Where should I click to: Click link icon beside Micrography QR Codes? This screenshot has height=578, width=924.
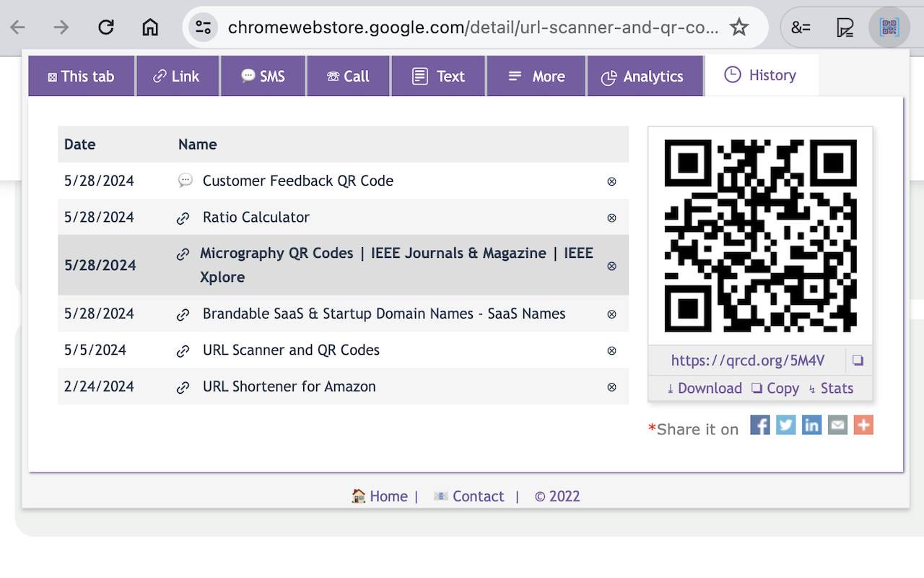183,254
